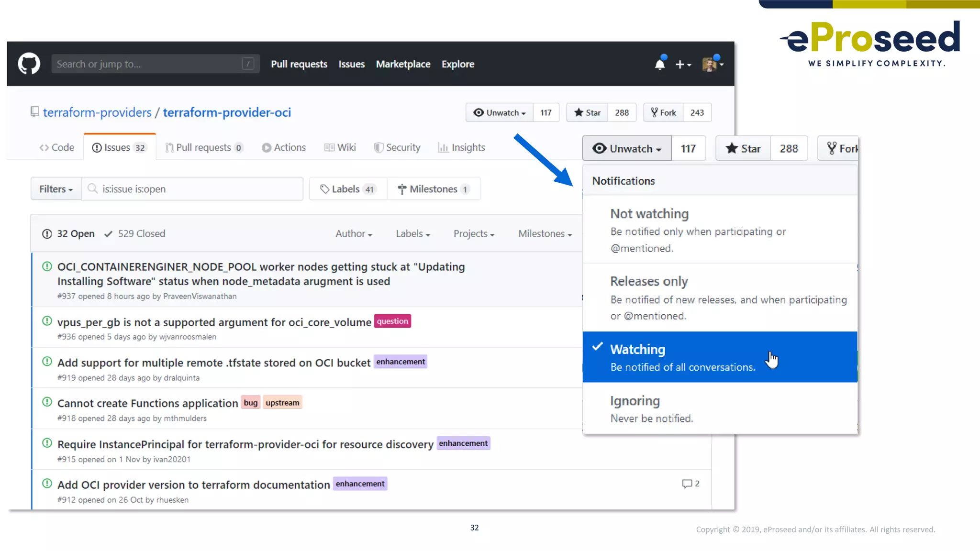Click the enlarged Star button
The image size is (980, 551).
(743, 148)
